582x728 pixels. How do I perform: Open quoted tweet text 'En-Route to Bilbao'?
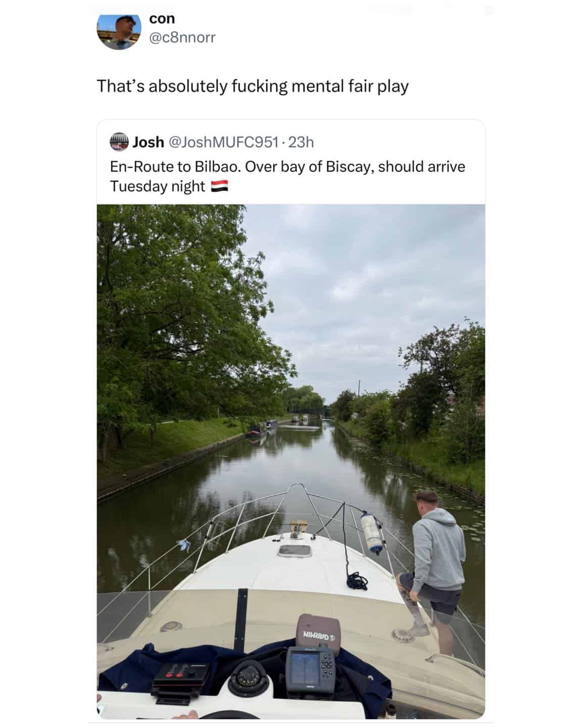click(x=287, y=176)
